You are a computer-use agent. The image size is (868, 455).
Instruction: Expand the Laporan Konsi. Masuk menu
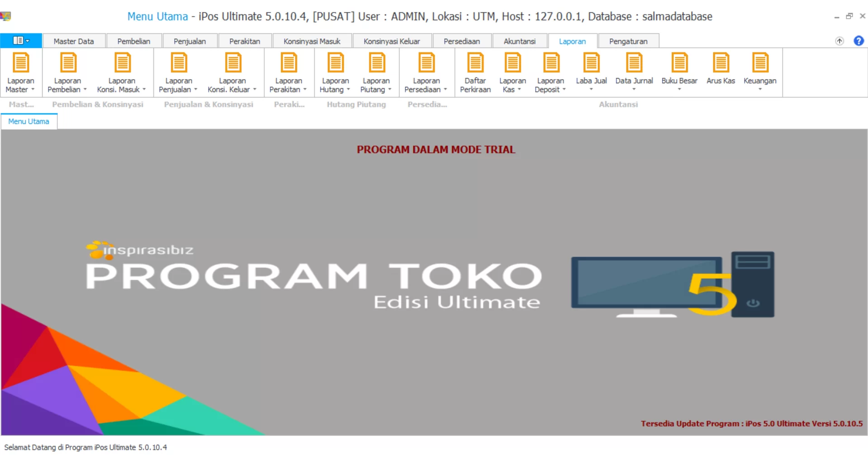click(x=144, y=89)
